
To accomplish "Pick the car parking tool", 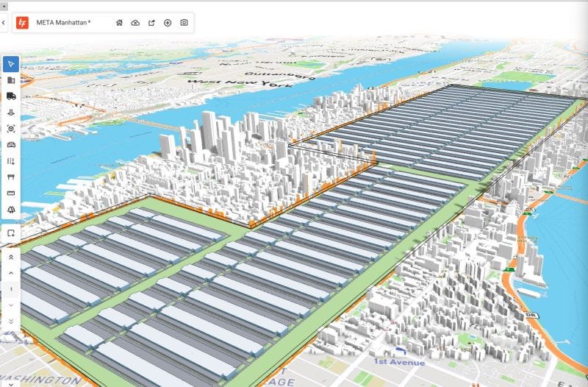I will tap(11, 145).
